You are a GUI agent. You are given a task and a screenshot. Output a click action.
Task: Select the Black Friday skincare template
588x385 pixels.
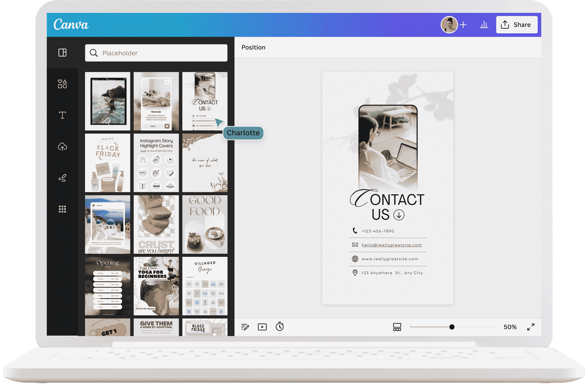click(x=107, y=163)
